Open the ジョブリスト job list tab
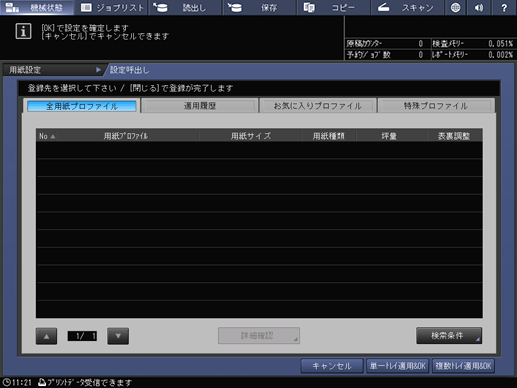This screenshot has width=517, height=388. click(x=112, y=7)
